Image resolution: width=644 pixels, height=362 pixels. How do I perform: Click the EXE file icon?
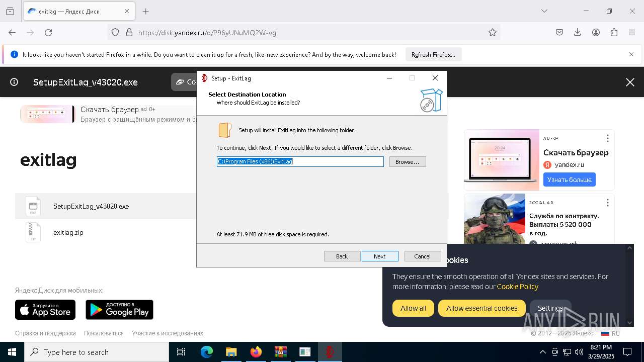tap(33, 206)
